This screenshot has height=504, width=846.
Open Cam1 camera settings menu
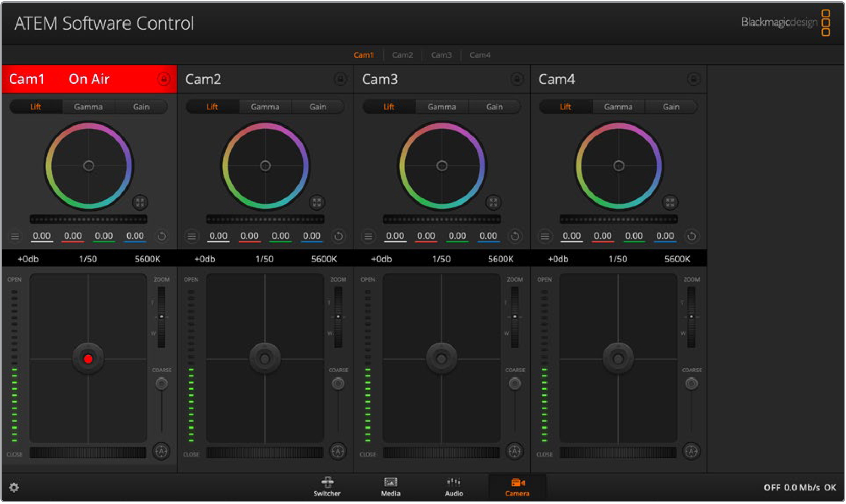point(15,236)
